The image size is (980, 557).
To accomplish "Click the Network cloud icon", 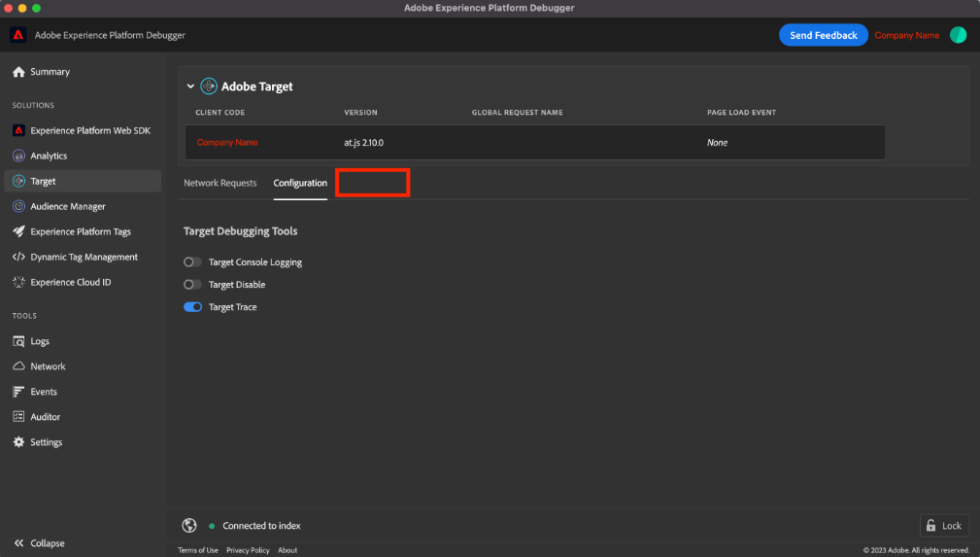I will [18, 366].
